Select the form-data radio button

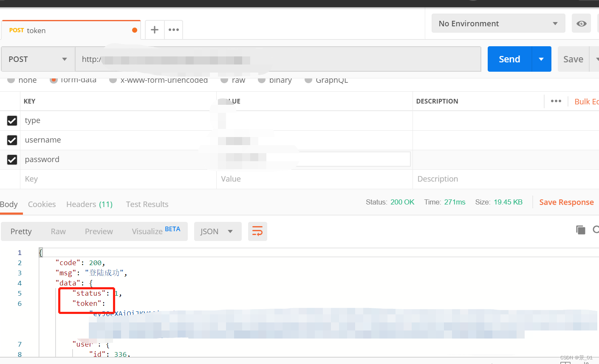54,80
